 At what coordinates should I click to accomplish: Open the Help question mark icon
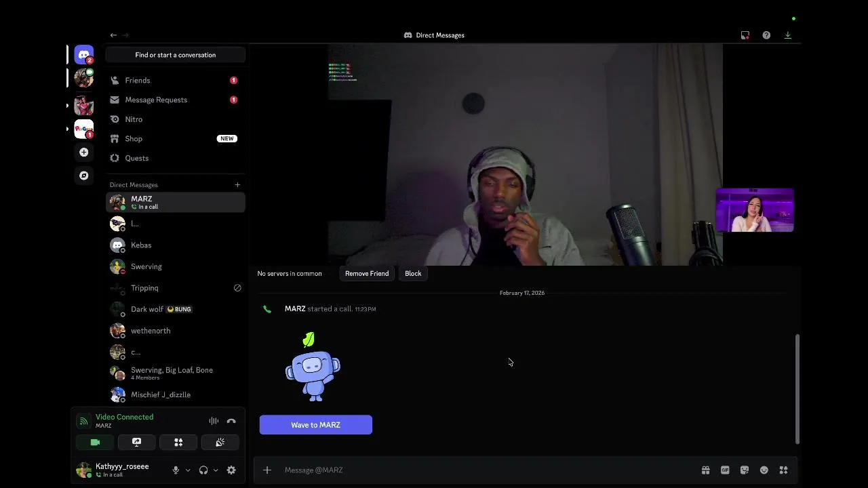coord(766,35)
